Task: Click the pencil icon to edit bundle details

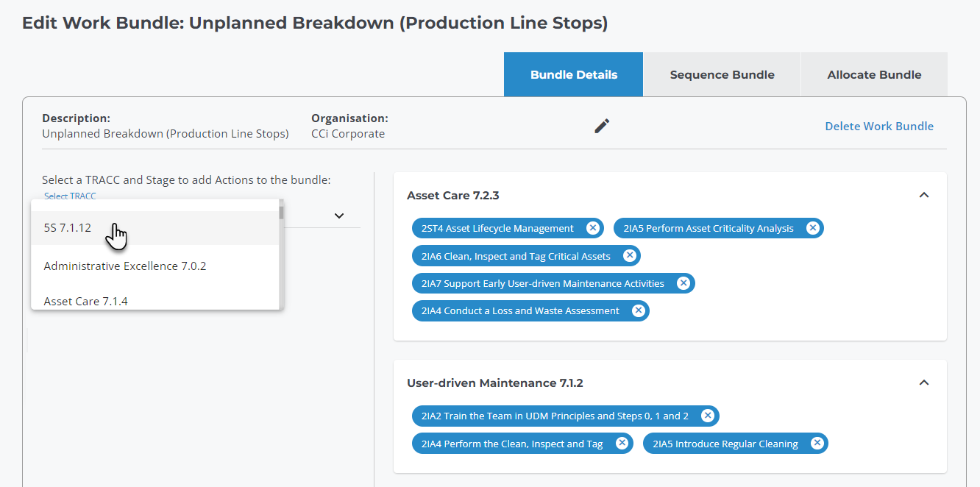Action: pos(601,126)
